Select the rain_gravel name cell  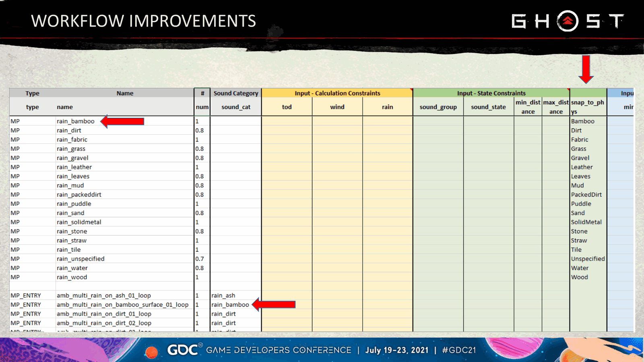pyautogui.click(x=125, y=158)
